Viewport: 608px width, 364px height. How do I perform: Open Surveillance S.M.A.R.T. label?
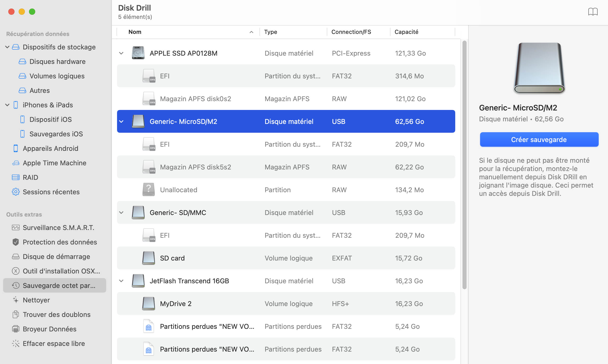coord(58,228)
